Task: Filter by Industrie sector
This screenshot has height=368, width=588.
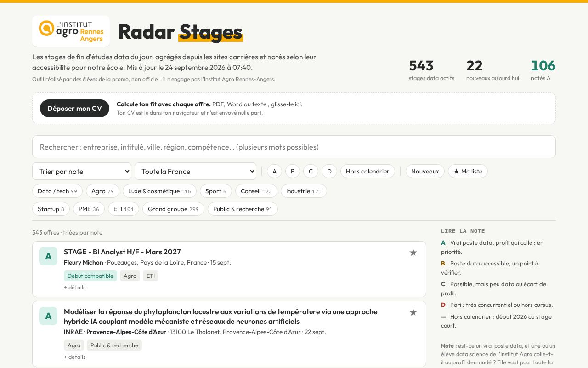Action: pos(304,191)
